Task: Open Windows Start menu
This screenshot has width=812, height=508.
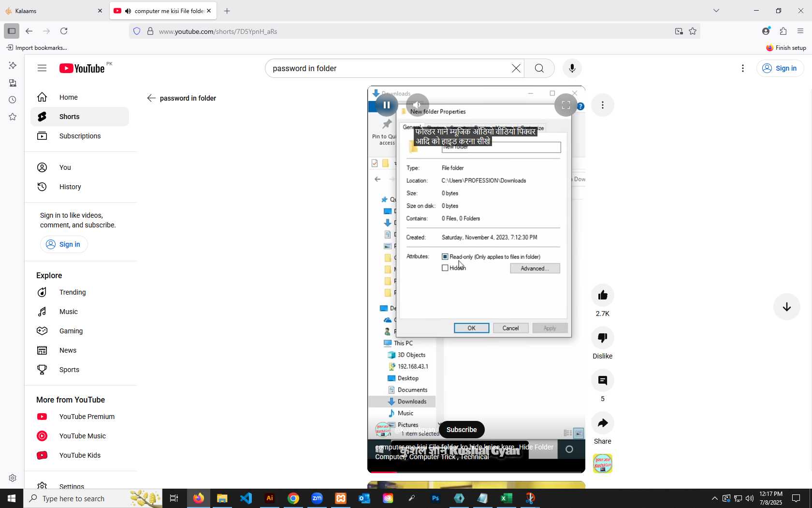Action: (12, 498)
